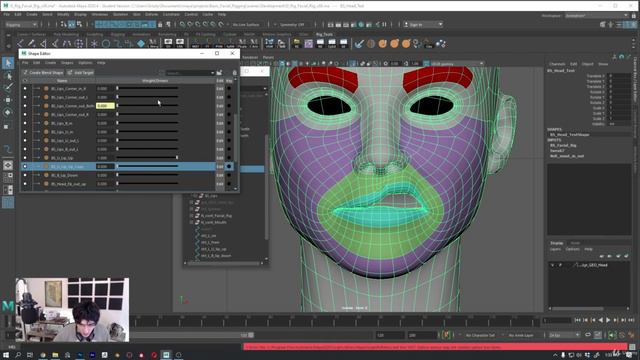Click Shape Editor search field
Image resolution: width=640 pixels, height=360 pixels.
coord(188,73)
